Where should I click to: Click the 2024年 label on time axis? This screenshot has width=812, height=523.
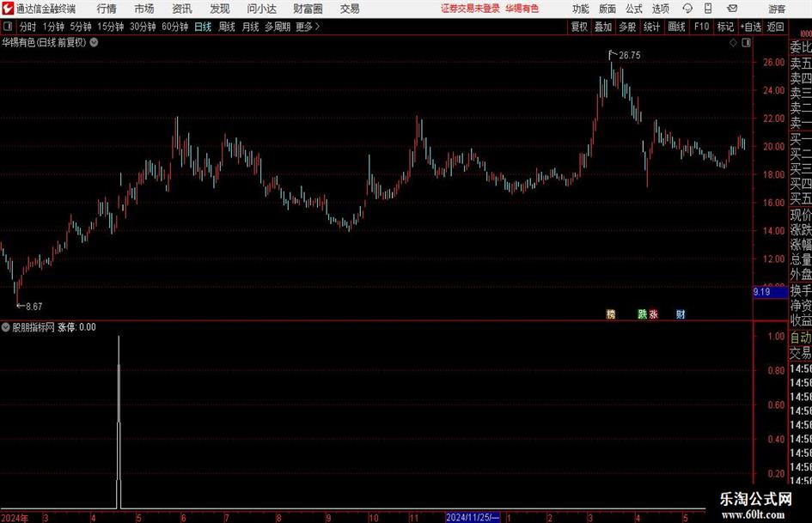point(15,518)
